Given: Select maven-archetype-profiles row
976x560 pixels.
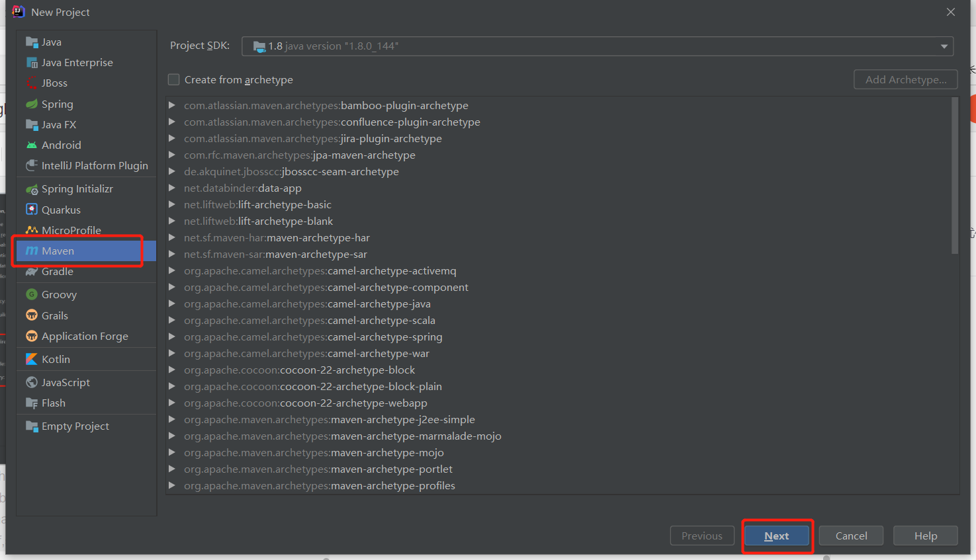Looking at the screenshot, I should point(558,485).
